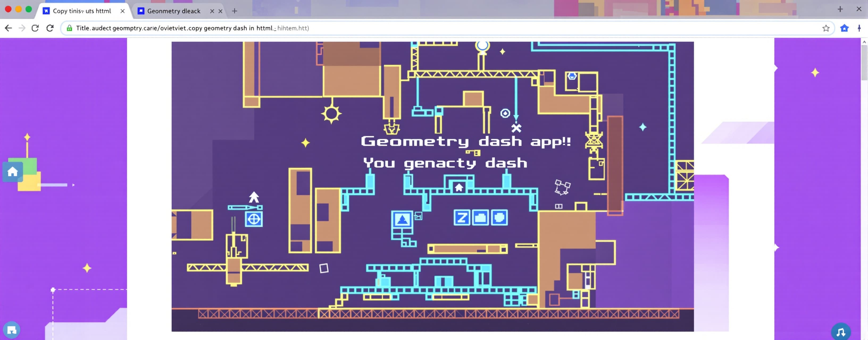868x340 pixels.
Task: Click the white X marker in game
Action: (x=516, y=128)
